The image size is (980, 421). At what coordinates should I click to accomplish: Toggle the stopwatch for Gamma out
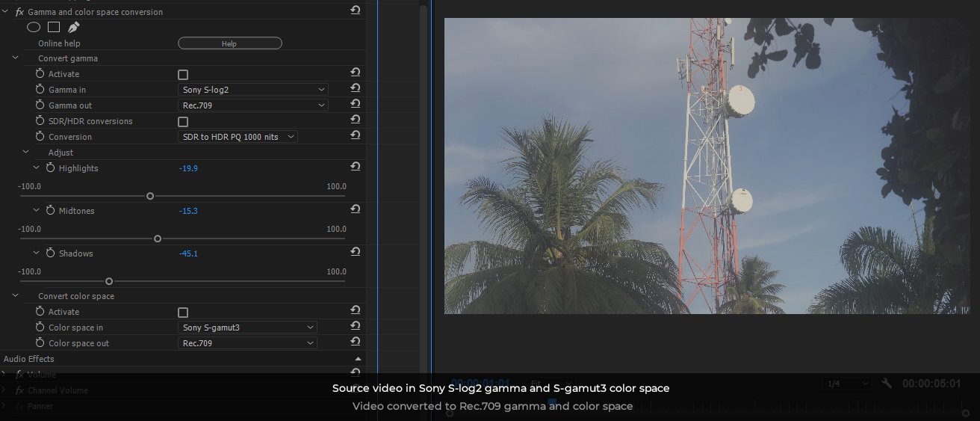(x=40, y=105)
